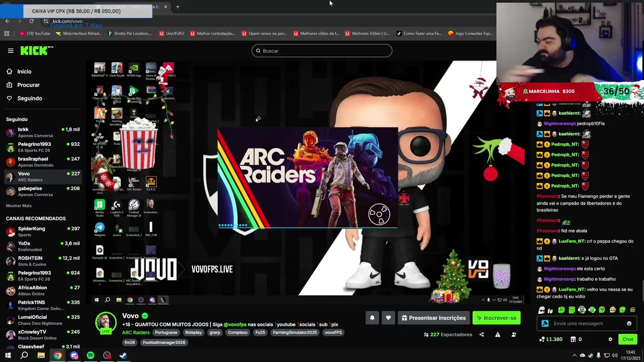
Task: Open brasilraphael channel in sidebar
Action: pos(43,162)
